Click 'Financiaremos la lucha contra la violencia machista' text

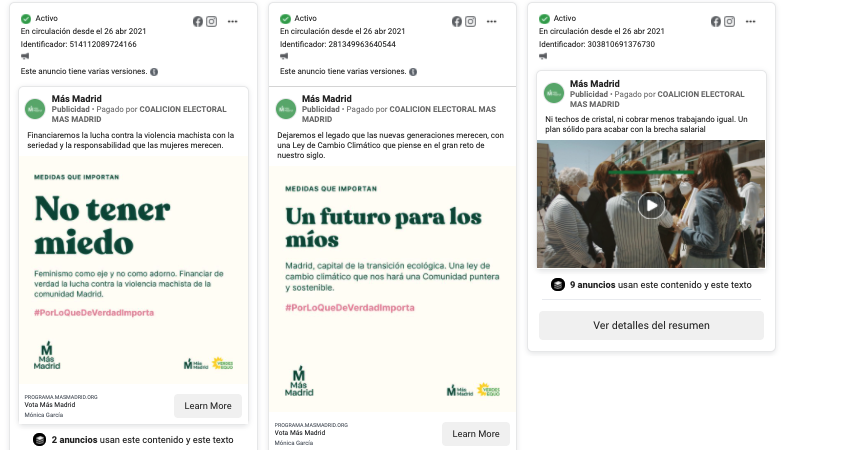[131, 140]
